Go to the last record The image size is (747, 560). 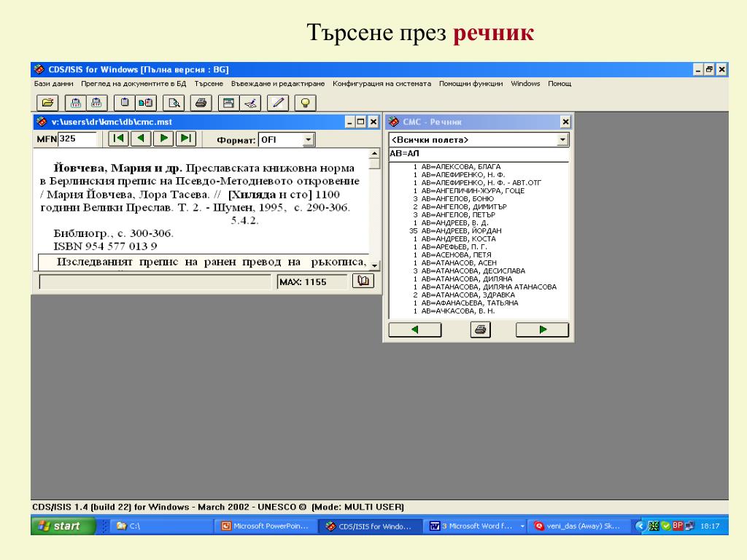pos(186,139)
